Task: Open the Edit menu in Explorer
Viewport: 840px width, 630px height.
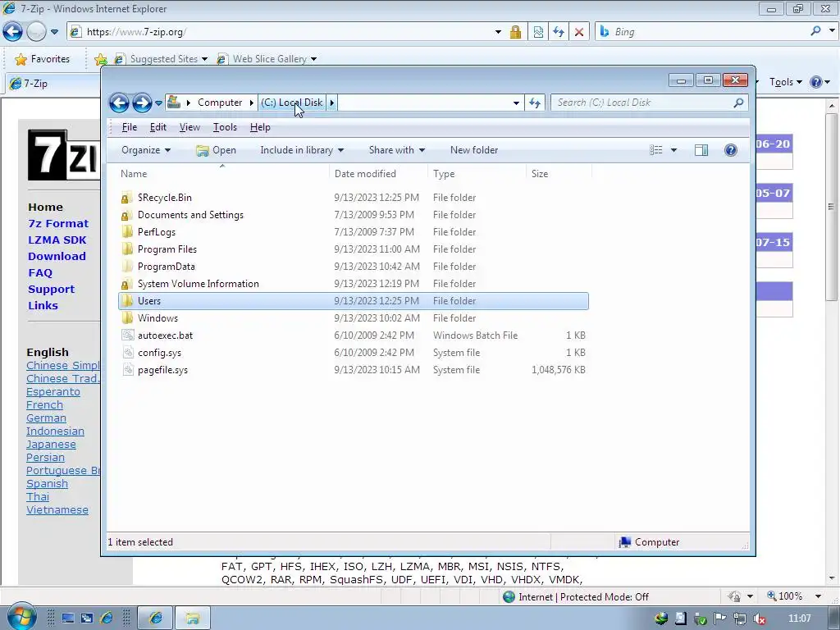Action: point(158,127)
